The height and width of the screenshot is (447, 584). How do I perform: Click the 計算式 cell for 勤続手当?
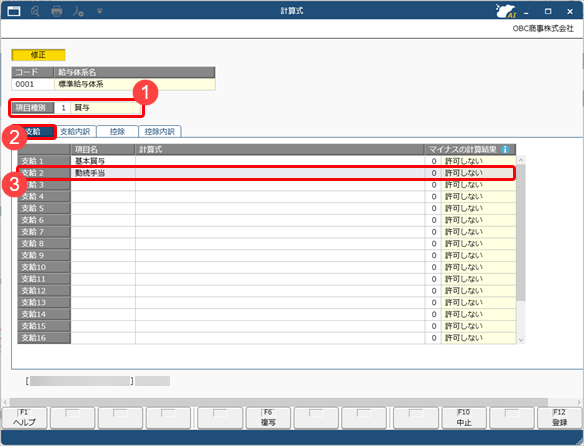(x=280, y=173)
